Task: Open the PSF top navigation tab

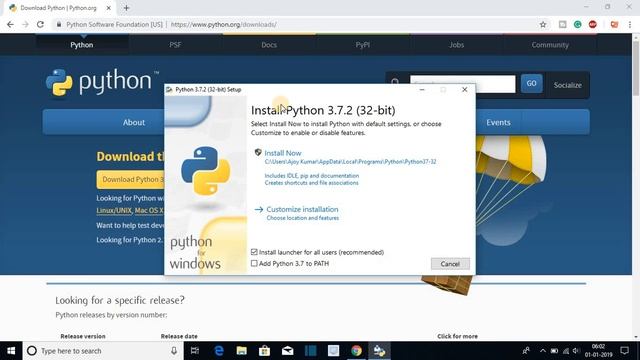Action: [x=175, y=45]
